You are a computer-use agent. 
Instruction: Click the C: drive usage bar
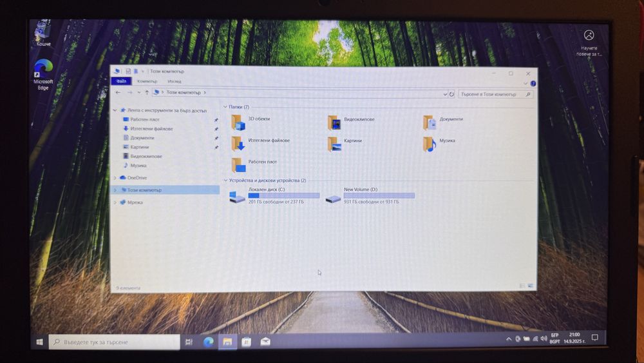[284, 195]
